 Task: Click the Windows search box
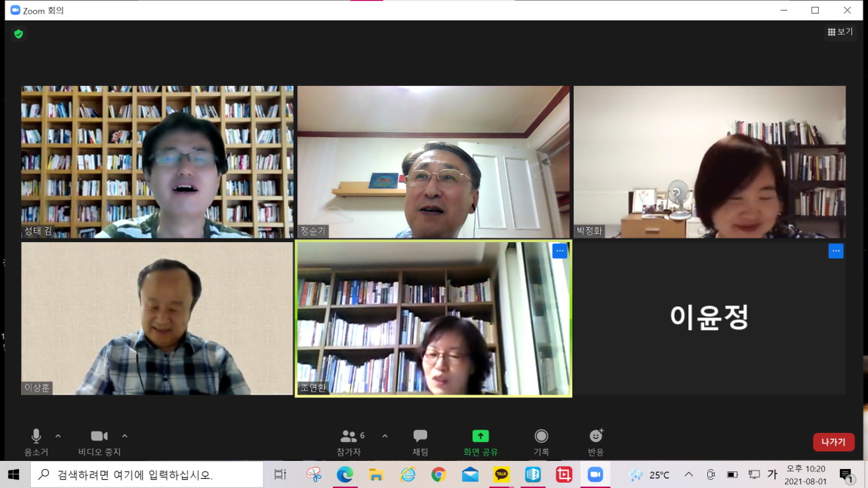click(147, 474)
